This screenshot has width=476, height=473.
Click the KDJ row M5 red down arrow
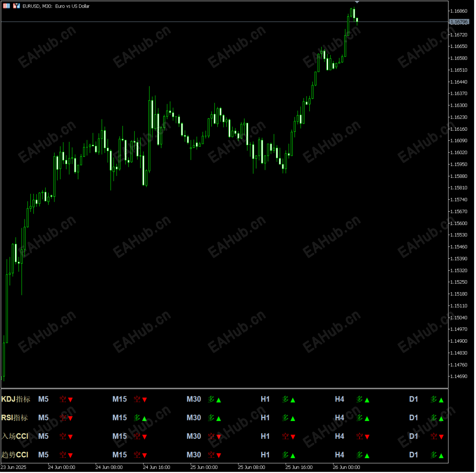tap(70, 400)
